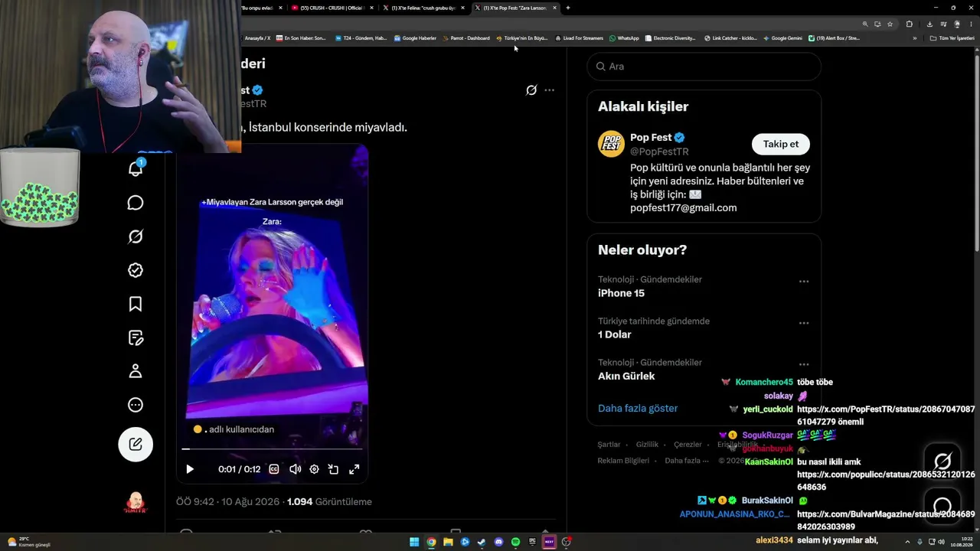
Task: Open 'Anasayfa / X' bookmark
Action: (257, 38)
